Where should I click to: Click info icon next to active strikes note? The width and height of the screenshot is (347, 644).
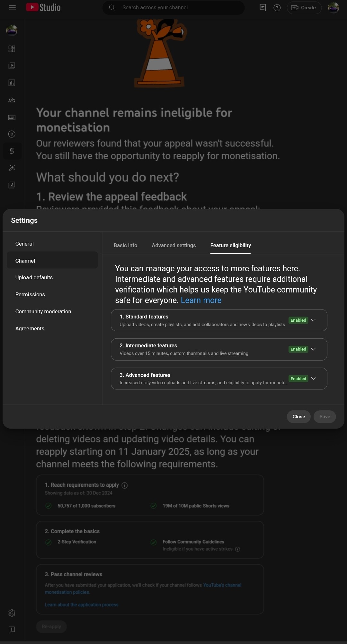(238, 549)
